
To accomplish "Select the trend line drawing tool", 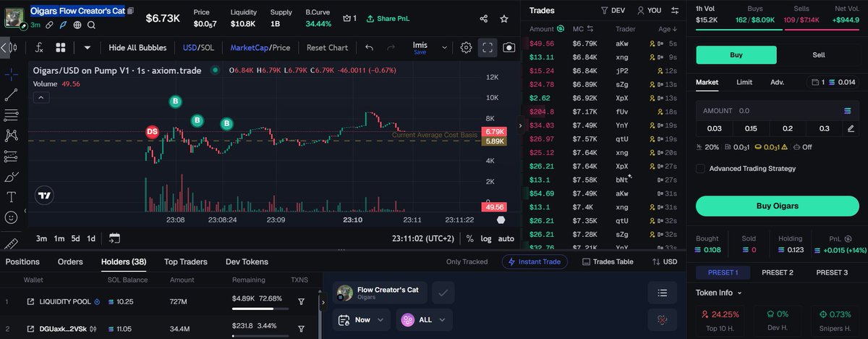I will point(12,94).
